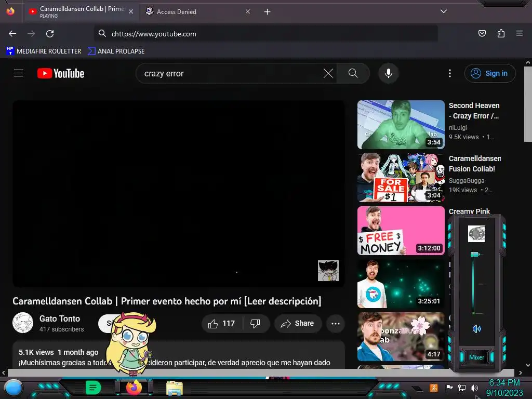Screen dimensions: 532x399
Task: Click the page horizontal scrollbar
Action: tap(261, 373)
